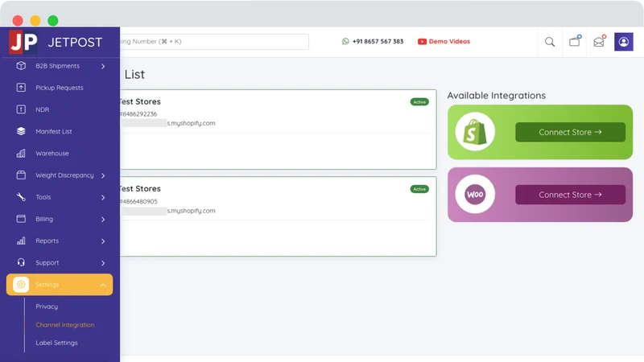This screenshot has height=362, width=644.
Task: Click the Warehouse icon
Action: coord(21,153)
